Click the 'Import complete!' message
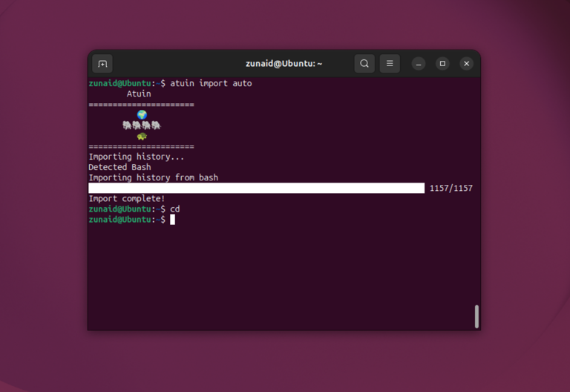The image size is (570, 392). coord(126,198)
